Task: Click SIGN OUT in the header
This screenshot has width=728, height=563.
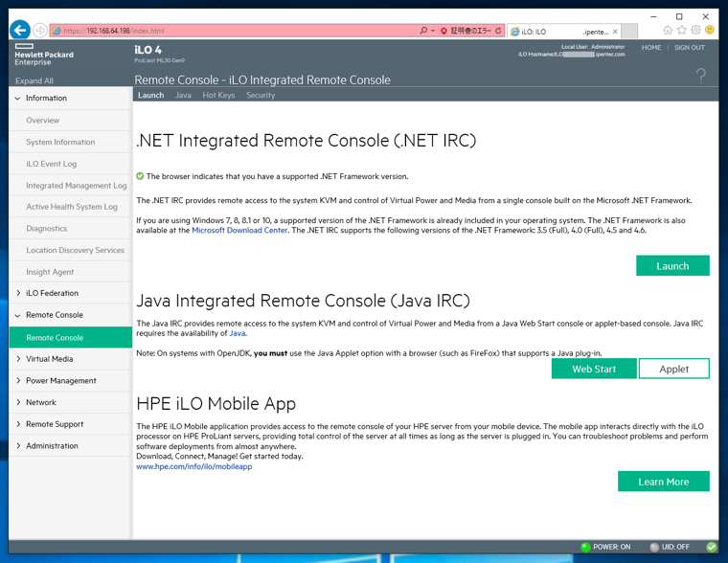Action: [690, 47]
